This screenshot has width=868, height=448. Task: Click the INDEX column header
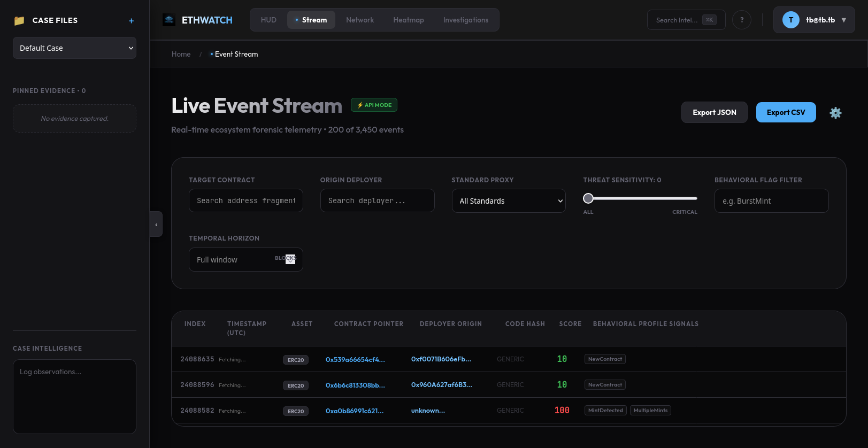pyautogui.click(x=195, y=324)
